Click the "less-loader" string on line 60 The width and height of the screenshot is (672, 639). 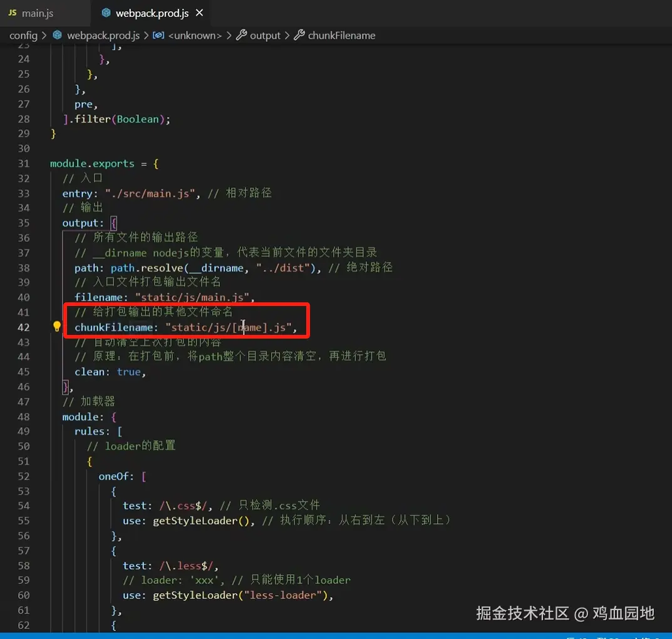(x=283, y=596)
